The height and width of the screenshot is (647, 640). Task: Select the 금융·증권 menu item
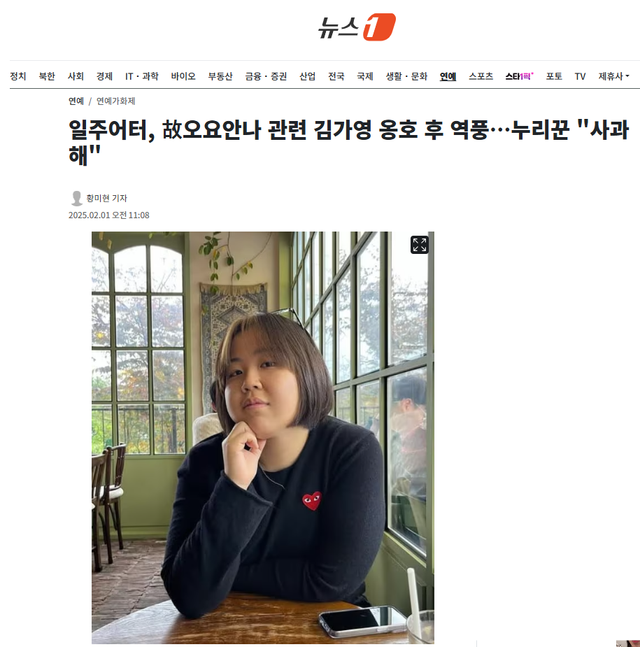pyautogui.click(x=266, y=76)
